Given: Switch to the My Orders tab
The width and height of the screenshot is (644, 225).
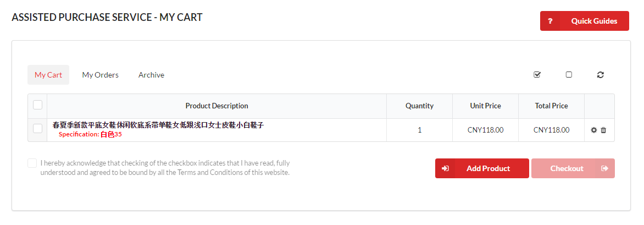Looking at the screenshot, I should coord(100,75).
